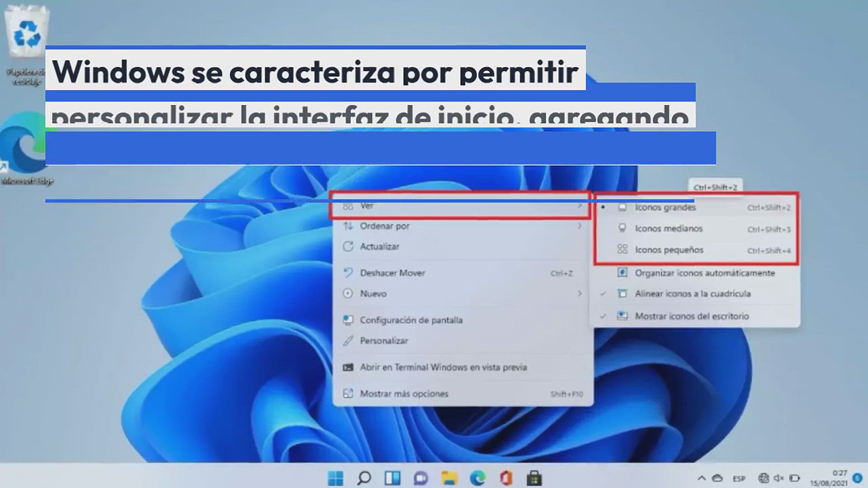The height and width of the screenshot is (488, 868).
Task: Toggle Alinear iconos a la cuadrícula
Action: (x=692, y=294)
